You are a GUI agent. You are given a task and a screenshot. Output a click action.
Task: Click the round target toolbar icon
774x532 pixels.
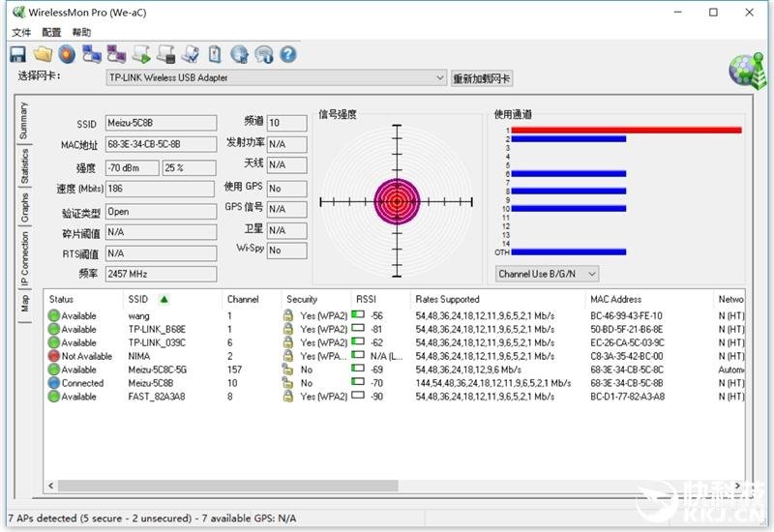67,54
